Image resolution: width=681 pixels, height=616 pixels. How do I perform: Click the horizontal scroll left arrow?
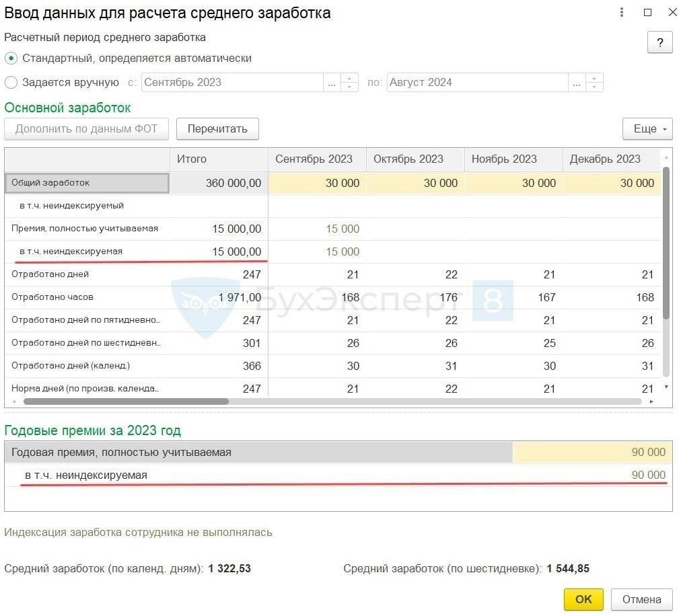(x=14, y=401)
